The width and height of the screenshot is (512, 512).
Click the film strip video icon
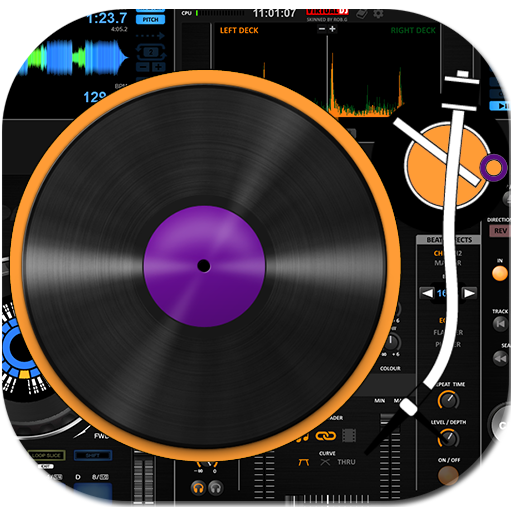[x=349, y=435]
